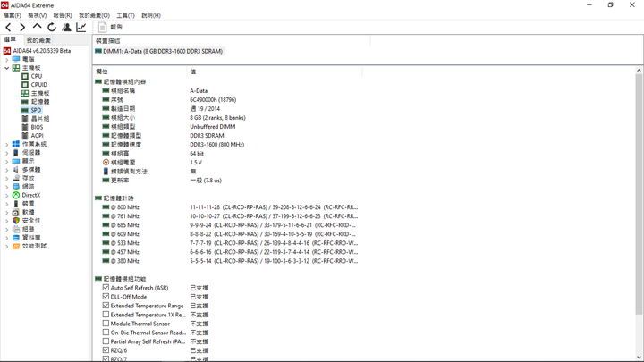Toggle Auto Self Refresh (ASR) checkbox

[x=106, y=288]
